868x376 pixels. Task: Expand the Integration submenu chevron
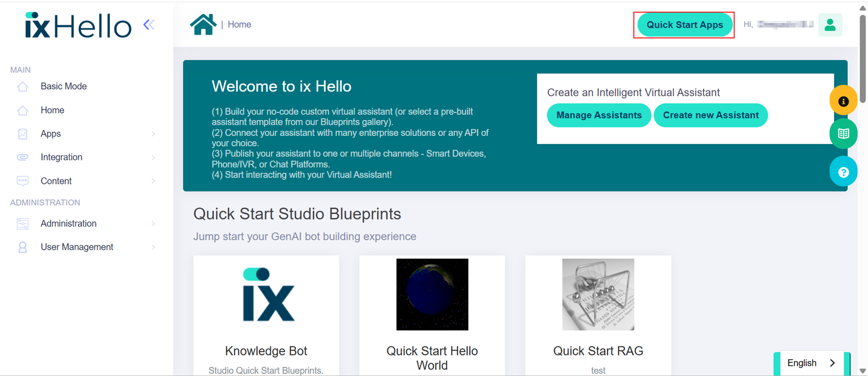(153, 157)
